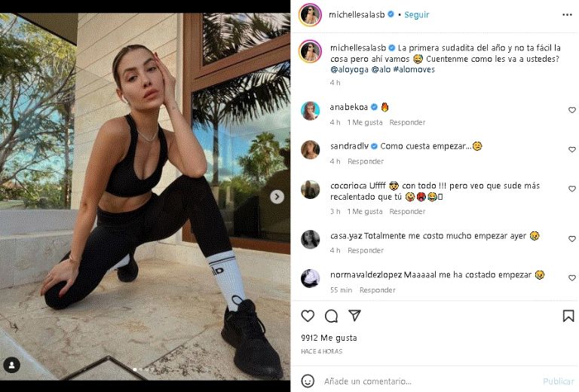
Task: Click tagged people icon on photo
Action: coord(11,365)
